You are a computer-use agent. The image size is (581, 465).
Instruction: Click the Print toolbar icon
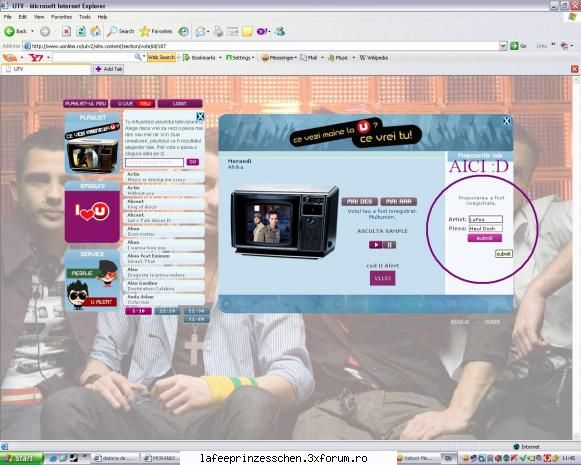click(x=218, y=31)
